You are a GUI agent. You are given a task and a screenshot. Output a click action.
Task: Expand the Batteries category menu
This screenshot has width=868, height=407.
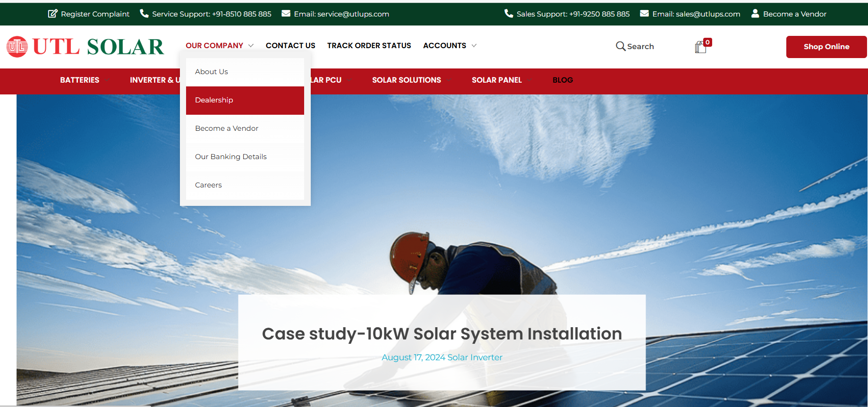[x=79, y=80]
